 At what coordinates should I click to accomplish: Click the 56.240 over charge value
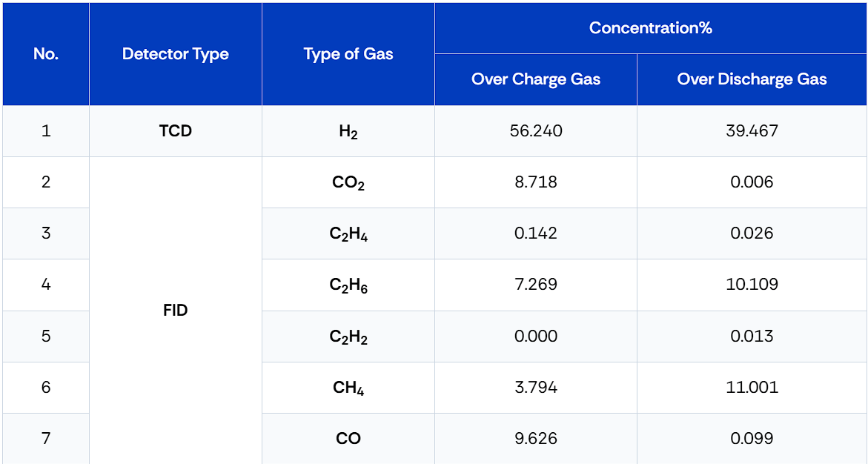(536, 131)
